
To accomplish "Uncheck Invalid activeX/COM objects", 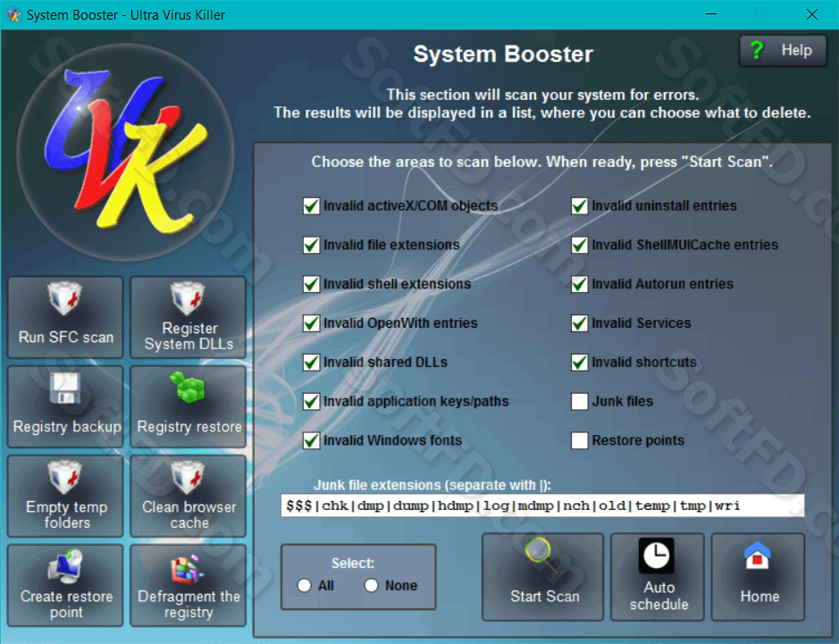I will pos(312,206).
